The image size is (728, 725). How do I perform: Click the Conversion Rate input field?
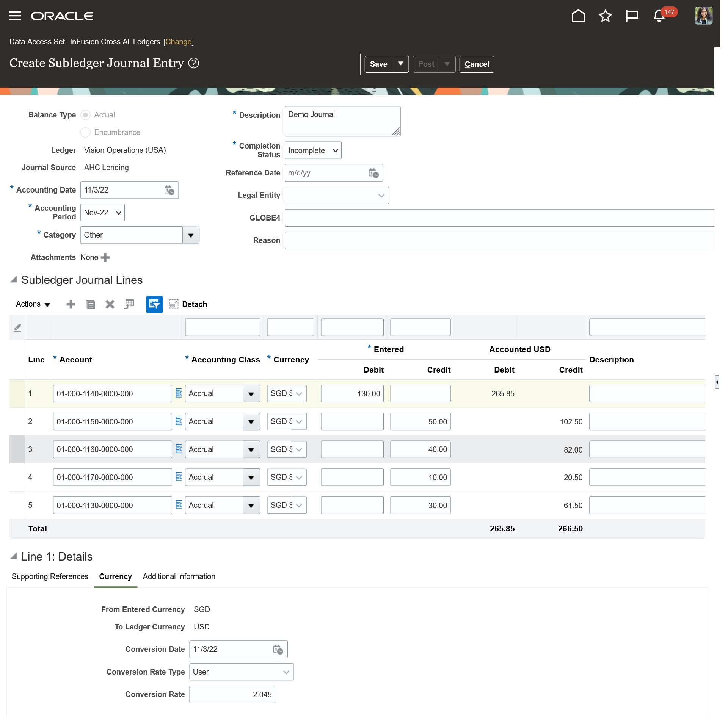[x=232, y=694]
